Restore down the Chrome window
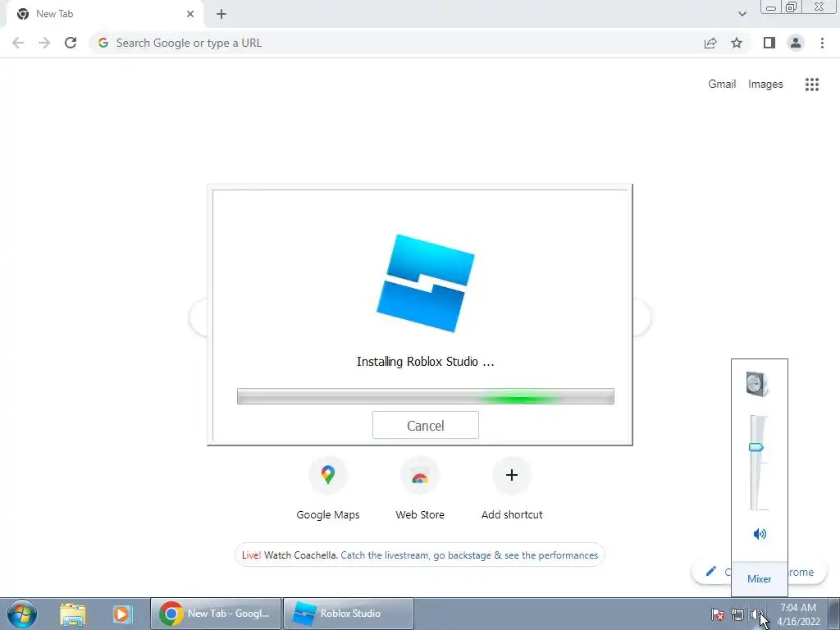Screen dimensions: 840x630 click(791, 7)
